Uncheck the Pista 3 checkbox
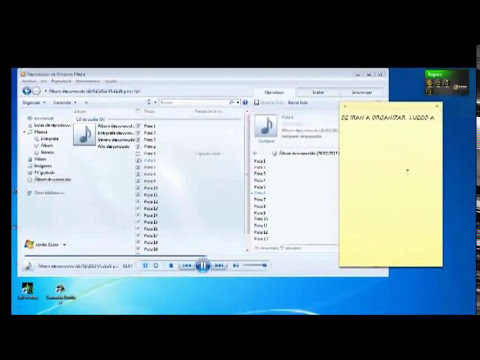 tap(138, 140)
